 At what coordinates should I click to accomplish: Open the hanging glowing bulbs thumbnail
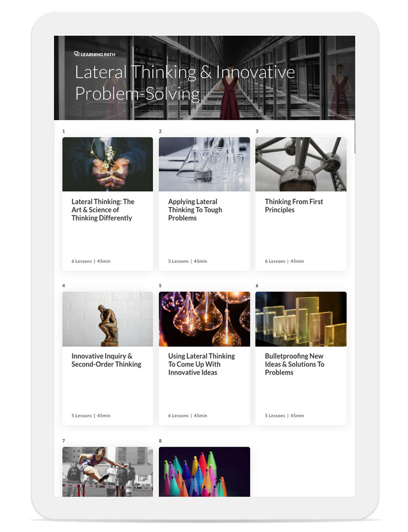click(204, 319)
